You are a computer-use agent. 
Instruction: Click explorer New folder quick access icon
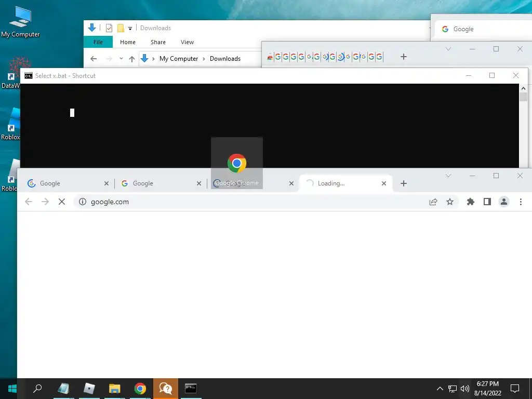click(x=121, y=28)
